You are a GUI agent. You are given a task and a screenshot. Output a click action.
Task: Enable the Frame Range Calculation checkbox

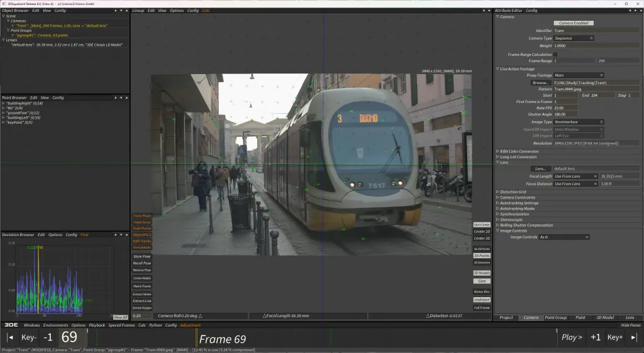coord(555,55)
